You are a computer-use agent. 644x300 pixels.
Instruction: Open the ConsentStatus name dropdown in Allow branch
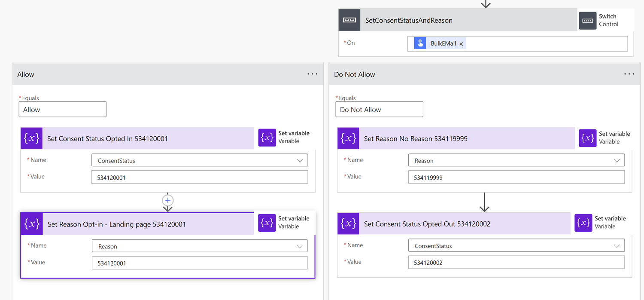(300, 160)
